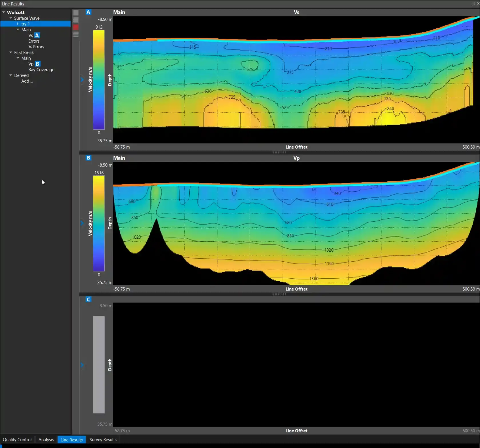Click the Vs panel end offset 500.50 m
The image size is (480, 448).
[x=471, y=147]
